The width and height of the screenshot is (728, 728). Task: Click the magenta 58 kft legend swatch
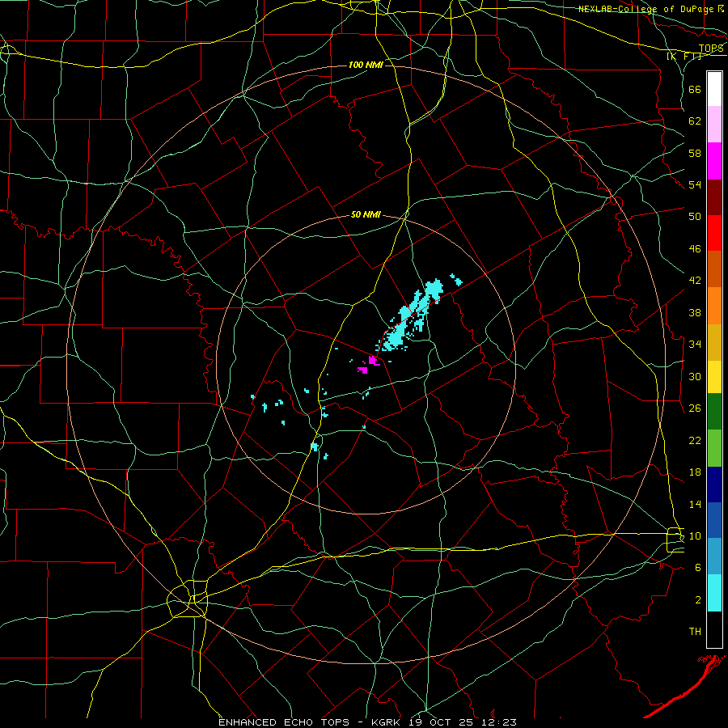(714, 161)
